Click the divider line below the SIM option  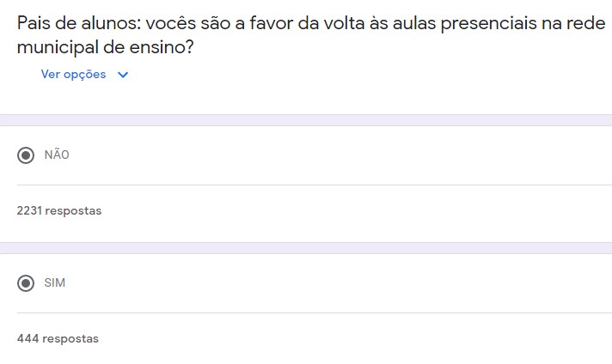[314, 312]
